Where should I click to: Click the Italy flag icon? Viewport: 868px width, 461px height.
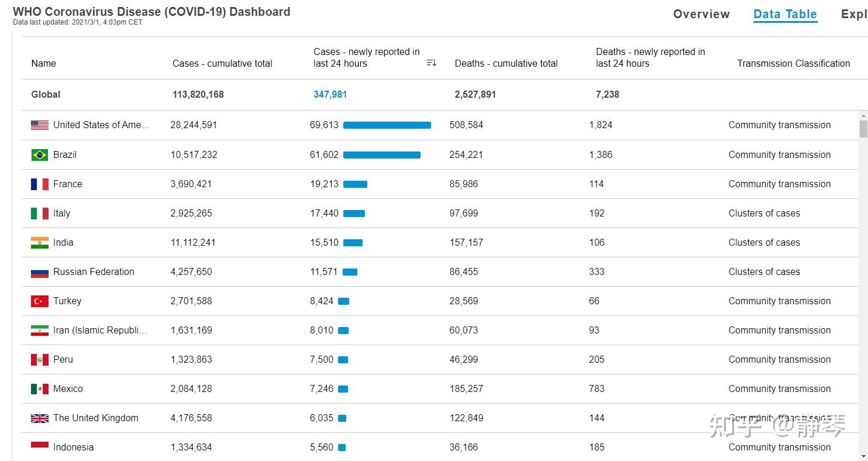pyautogui.click(x=40, y=214)
